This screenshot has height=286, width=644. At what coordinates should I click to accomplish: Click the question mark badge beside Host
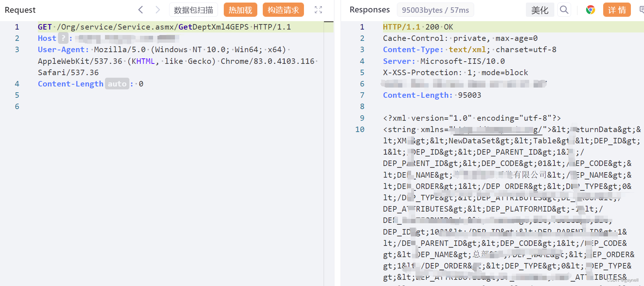click(x=63, y=38)
